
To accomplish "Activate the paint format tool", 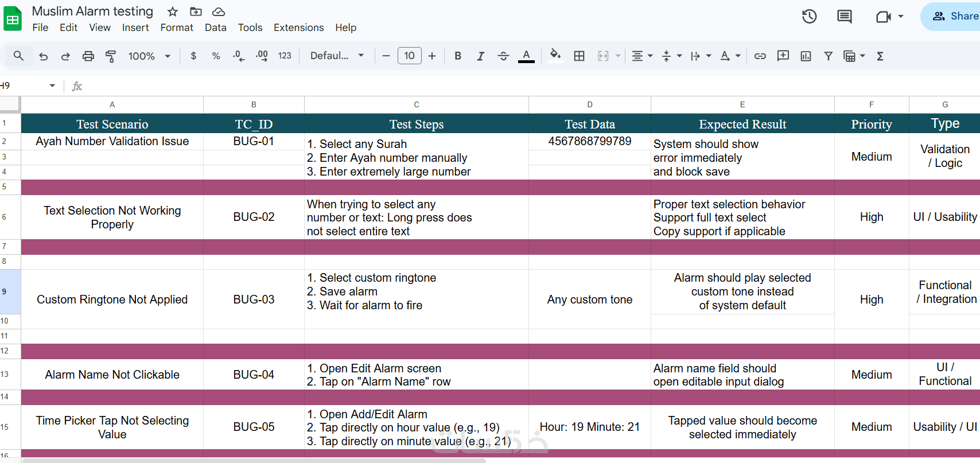I will coord(111,56).
